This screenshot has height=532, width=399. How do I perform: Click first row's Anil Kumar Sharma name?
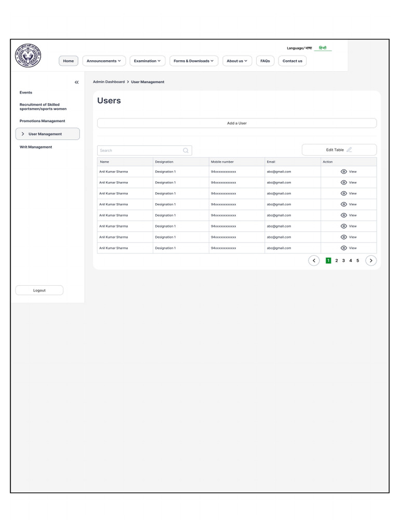(114, 171)
